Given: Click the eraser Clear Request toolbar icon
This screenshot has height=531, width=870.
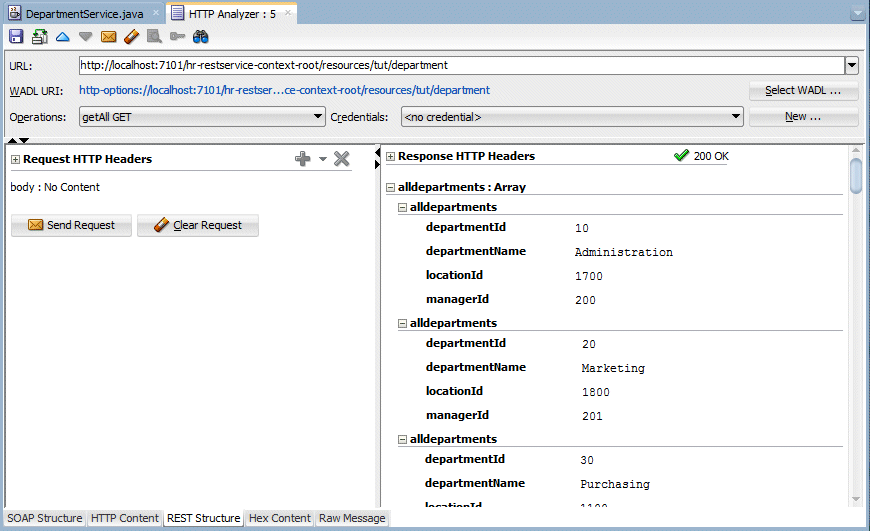Looking at the screenshot, I should (131, 37).
